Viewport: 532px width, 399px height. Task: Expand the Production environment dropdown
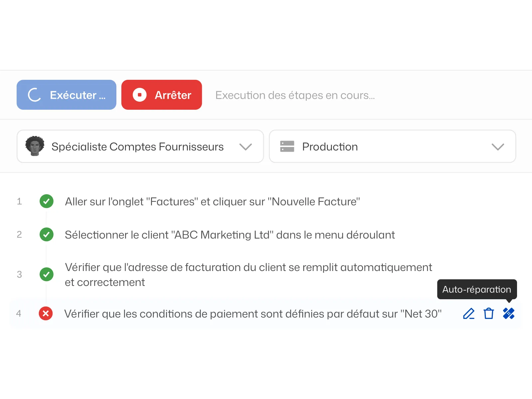click(x=392, y=146)
